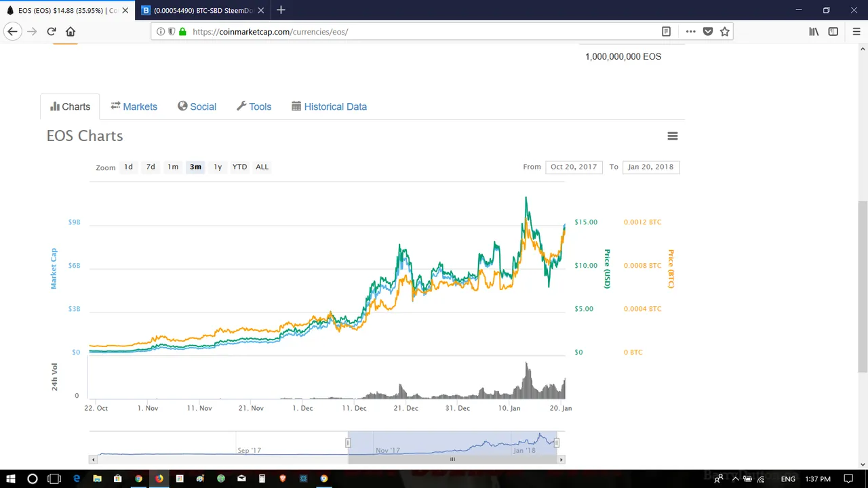The image size is (868, 488).
Task: Open Windows Action Center notifications
Action: 848,479
